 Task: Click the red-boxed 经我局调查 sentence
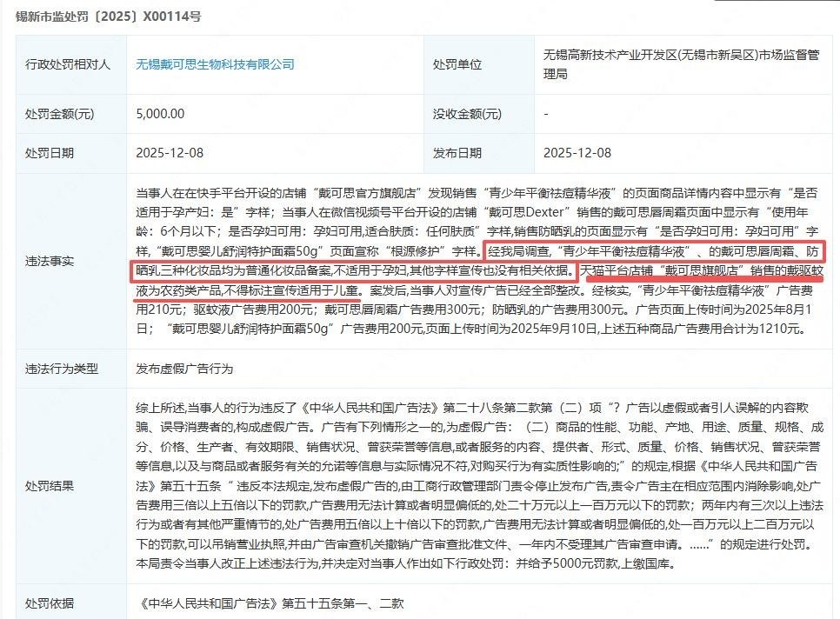478,262
